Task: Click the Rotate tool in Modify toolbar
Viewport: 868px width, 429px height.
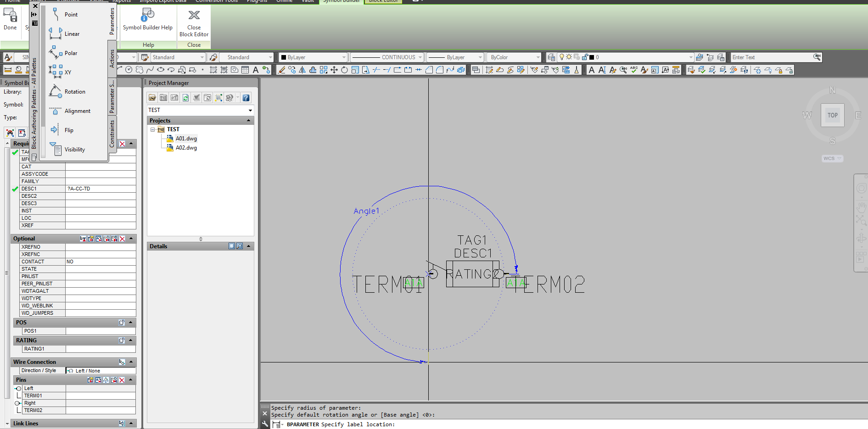Action: coord(344,70)
